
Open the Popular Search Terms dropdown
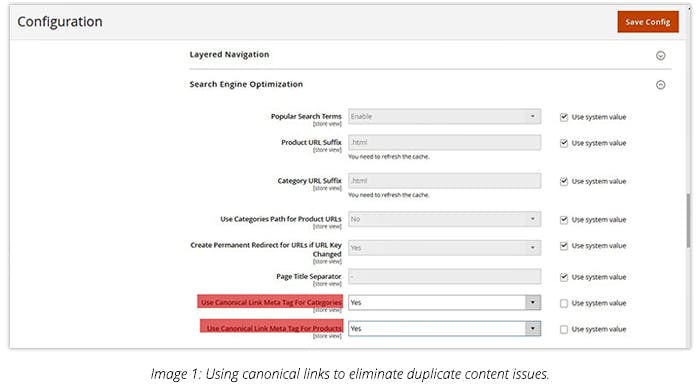pyautogui.click(x=445, y=116)
